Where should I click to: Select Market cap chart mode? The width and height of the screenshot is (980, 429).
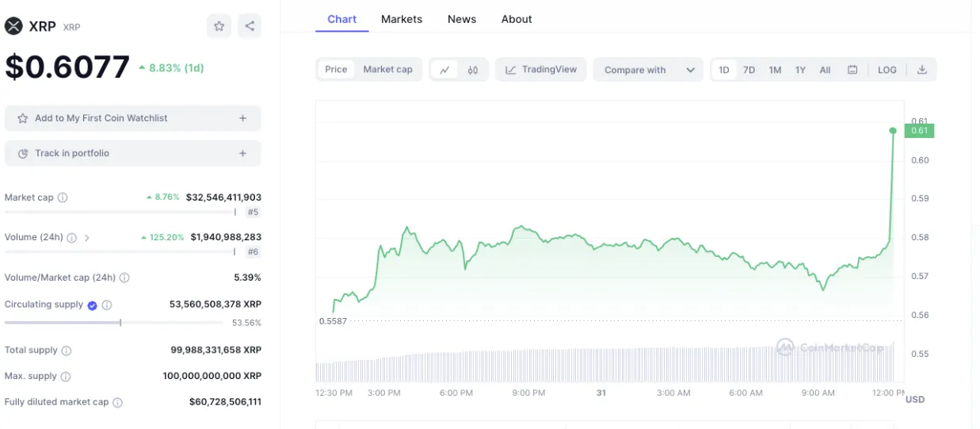[388, 70]
